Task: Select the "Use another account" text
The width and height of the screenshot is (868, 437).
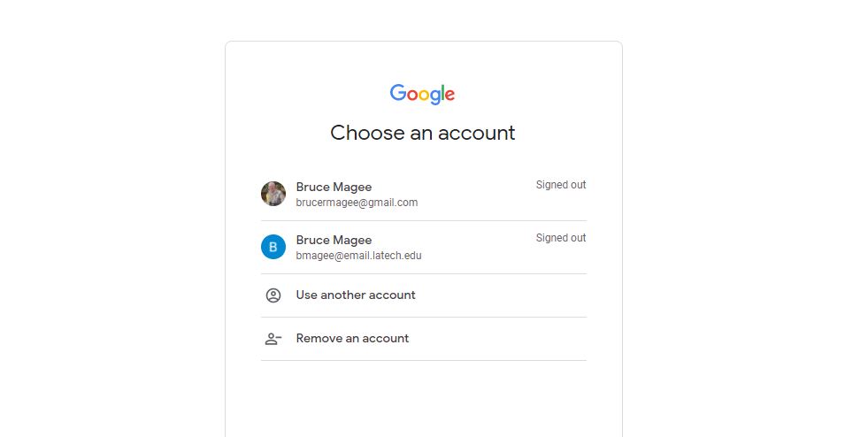Action: tap(356, 295)
